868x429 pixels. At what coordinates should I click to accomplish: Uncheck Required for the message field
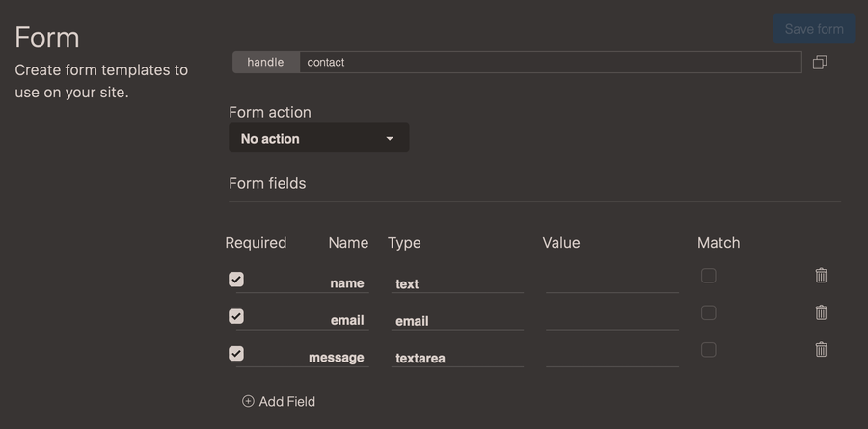click(x=236, y=353)
